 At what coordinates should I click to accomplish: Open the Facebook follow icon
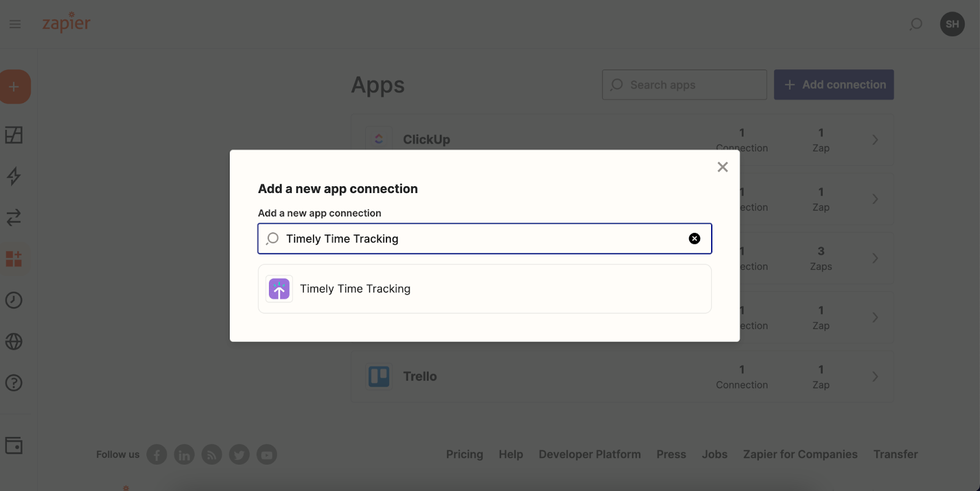pos(157,454)
